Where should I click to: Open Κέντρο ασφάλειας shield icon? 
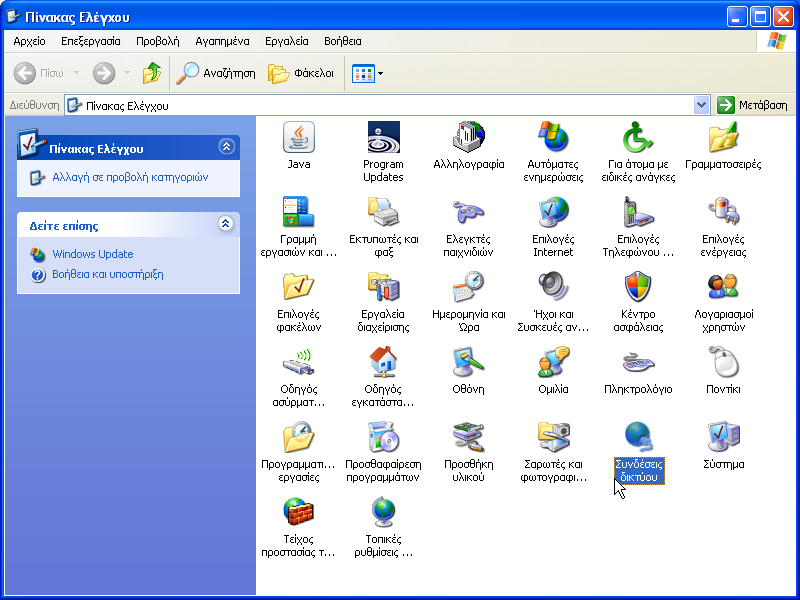pos(638,288)
